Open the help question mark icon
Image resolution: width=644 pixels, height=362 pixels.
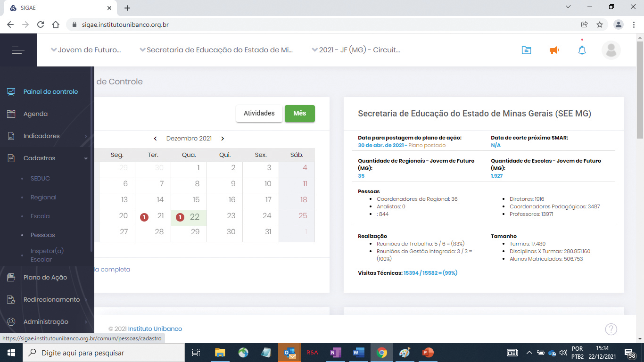611,329
